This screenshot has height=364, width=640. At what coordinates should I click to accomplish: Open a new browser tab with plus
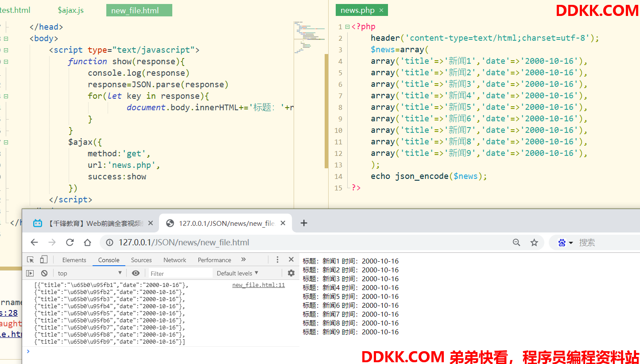(x=303, y=223)
